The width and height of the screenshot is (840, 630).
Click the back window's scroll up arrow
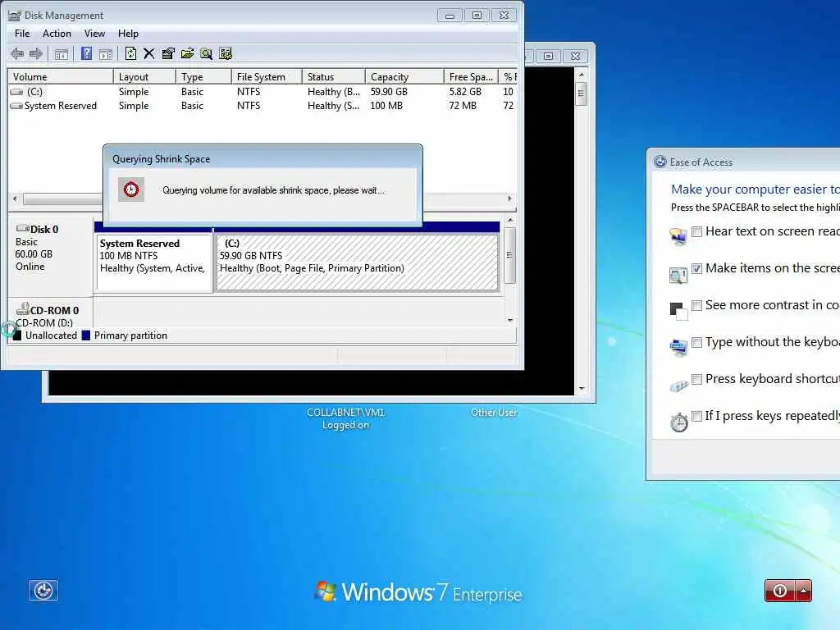582,75
